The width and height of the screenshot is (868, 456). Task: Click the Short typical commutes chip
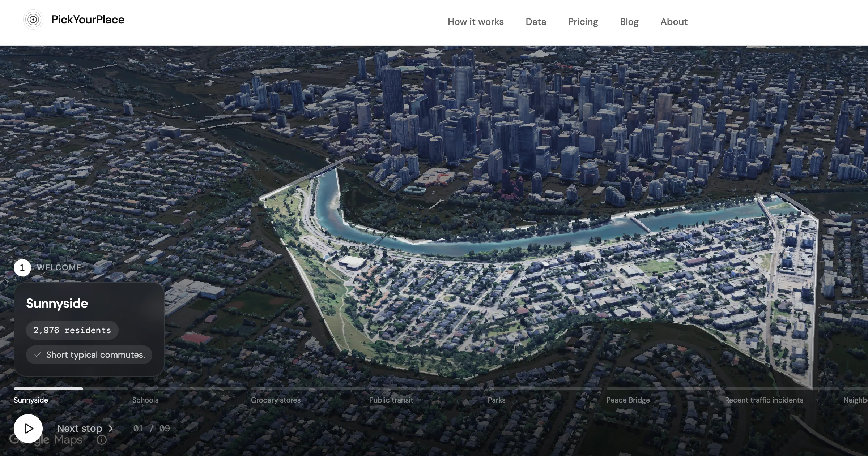89,355
